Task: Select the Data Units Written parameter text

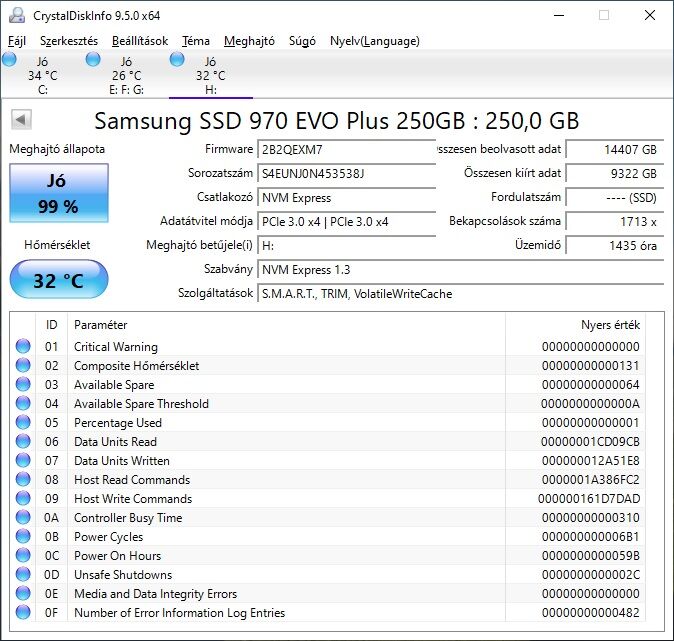Action: point(122,460)
